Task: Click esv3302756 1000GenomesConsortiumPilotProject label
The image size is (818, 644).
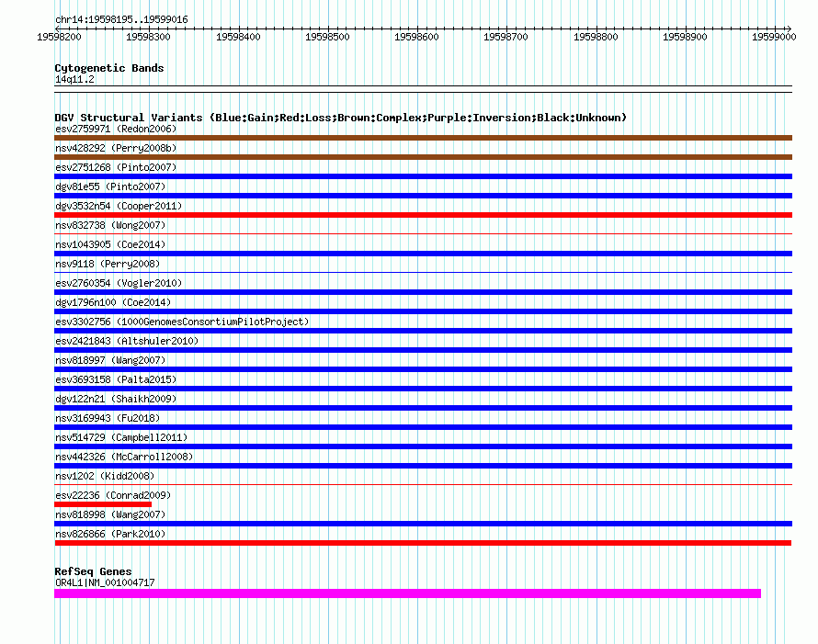Action: tap(182, 322)
